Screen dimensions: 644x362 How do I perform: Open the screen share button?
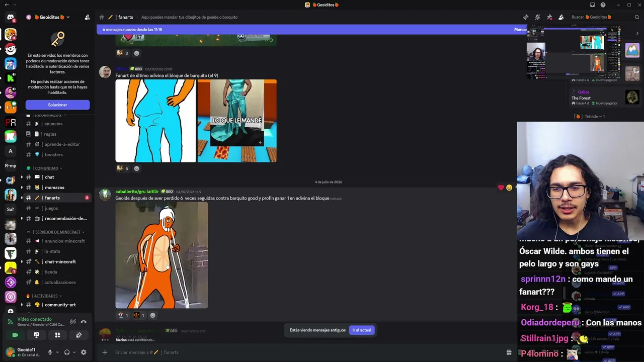tap(36, 335)
